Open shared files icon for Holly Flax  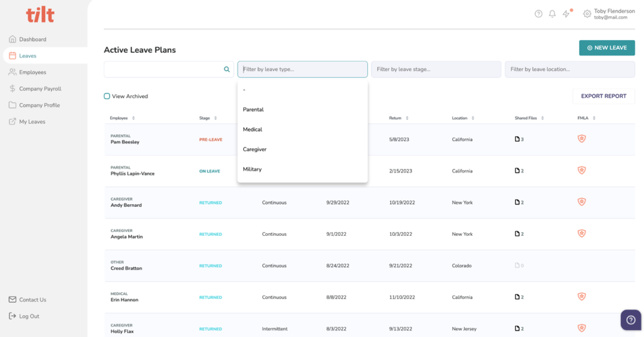point(519,329)
